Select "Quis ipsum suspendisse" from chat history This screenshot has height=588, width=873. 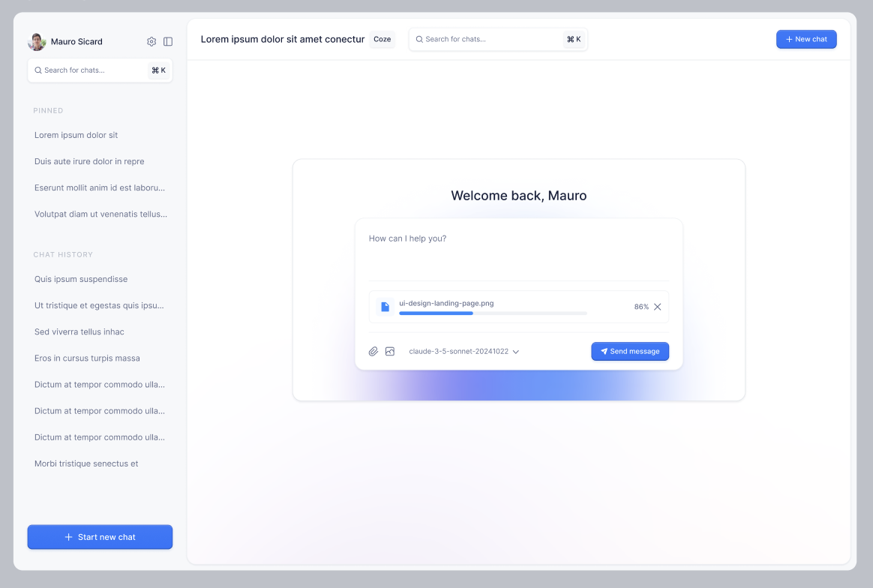click(81, 279)
